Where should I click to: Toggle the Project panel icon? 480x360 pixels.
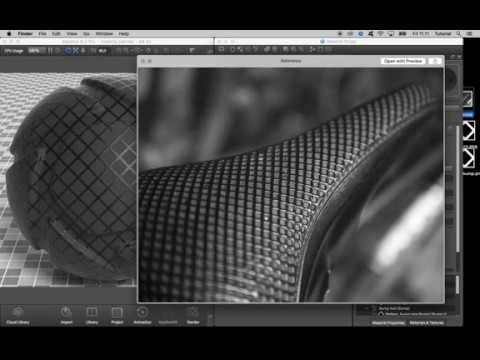[x=117, y=315]
